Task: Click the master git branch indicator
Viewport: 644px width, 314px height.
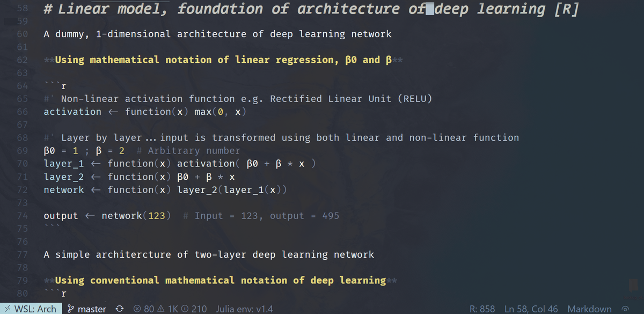Action: click(87, 309)
